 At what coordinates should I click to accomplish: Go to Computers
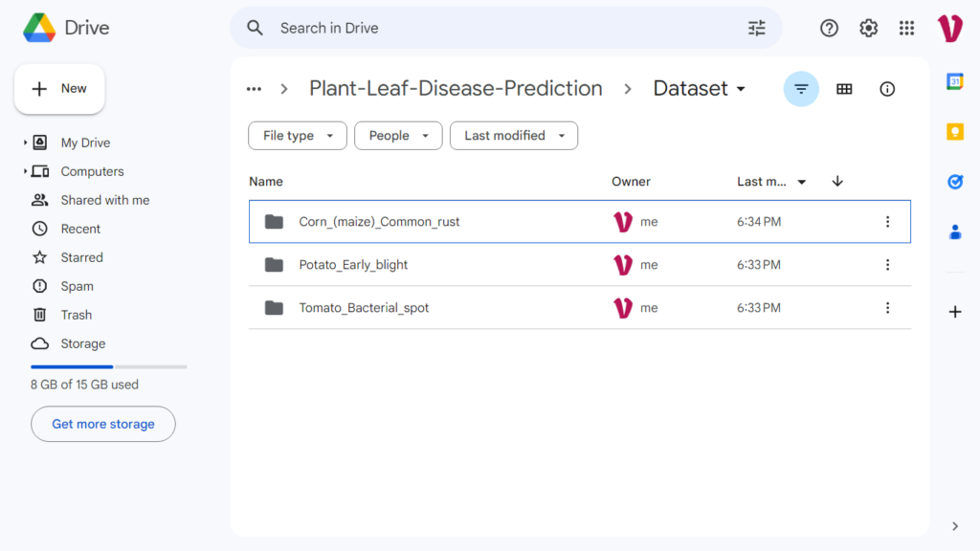pos(93,171)
